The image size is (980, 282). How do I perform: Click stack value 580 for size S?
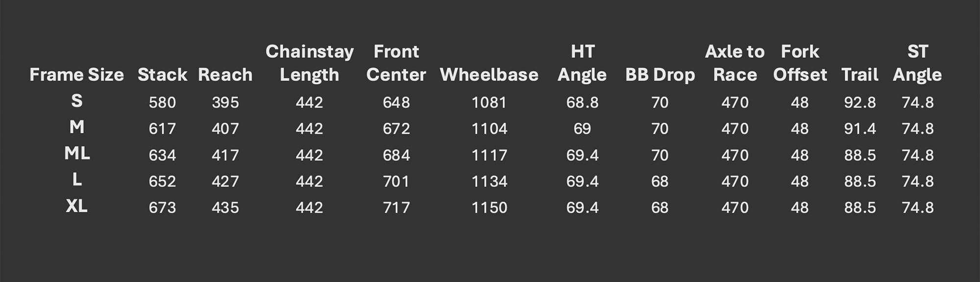(162, 103)
